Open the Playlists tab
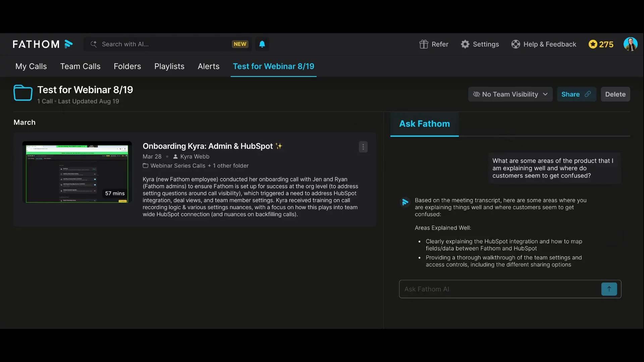The image size is (644, 362). pos(169,66)
